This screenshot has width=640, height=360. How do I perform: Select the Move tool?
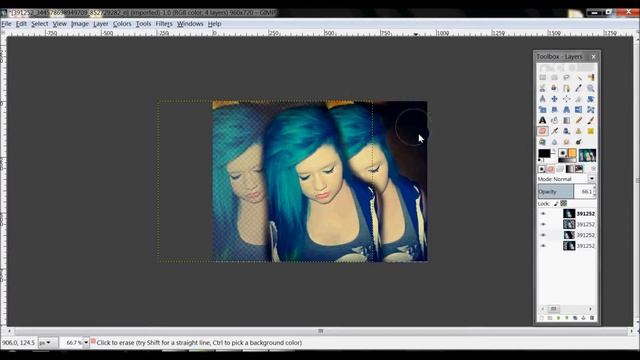[x=554, y=99]
